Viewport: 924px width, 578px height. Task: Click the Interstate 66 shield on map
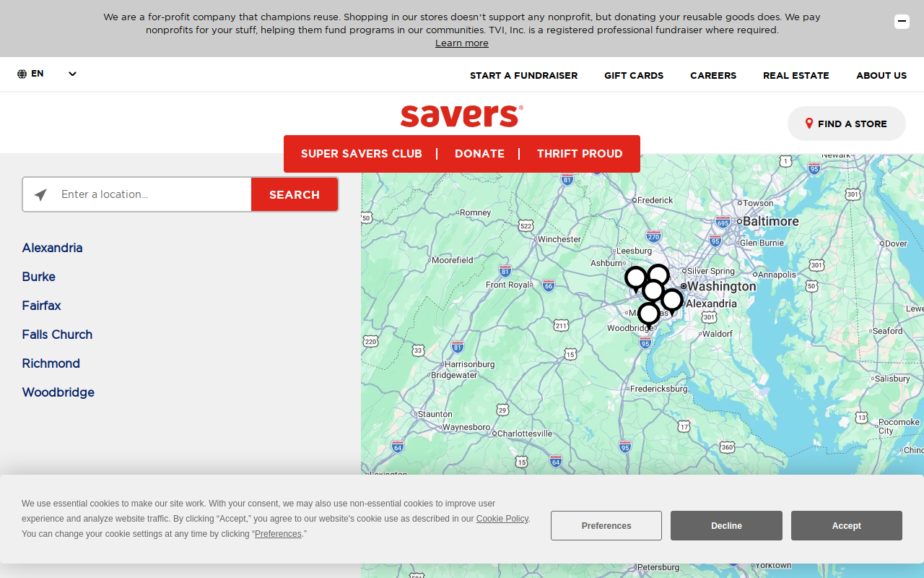click(549, 285)
